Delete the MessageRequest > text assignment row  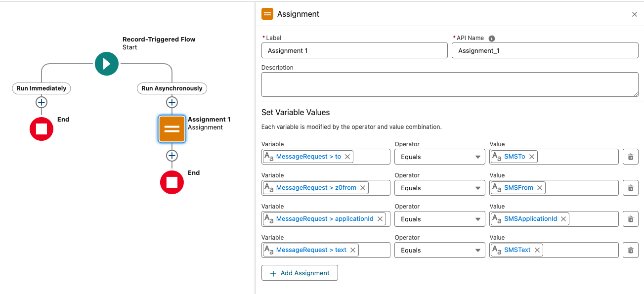coord(631,250)
